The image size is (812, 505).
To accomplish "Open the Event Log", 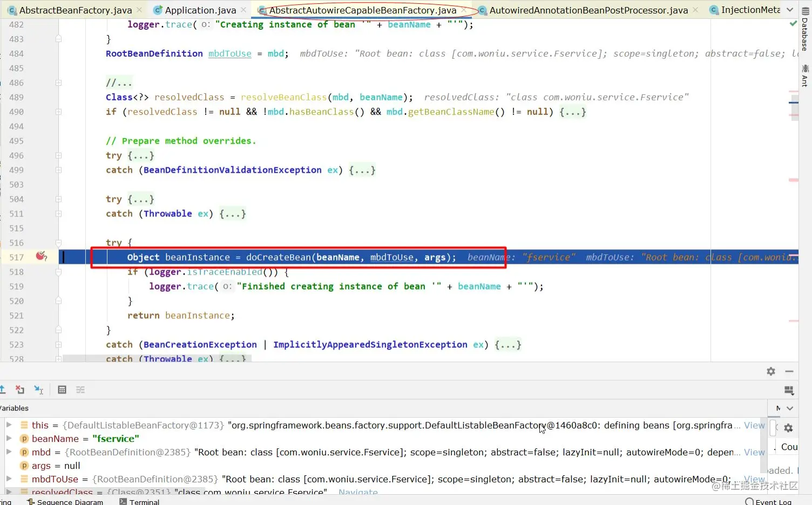I will (768, 502).
